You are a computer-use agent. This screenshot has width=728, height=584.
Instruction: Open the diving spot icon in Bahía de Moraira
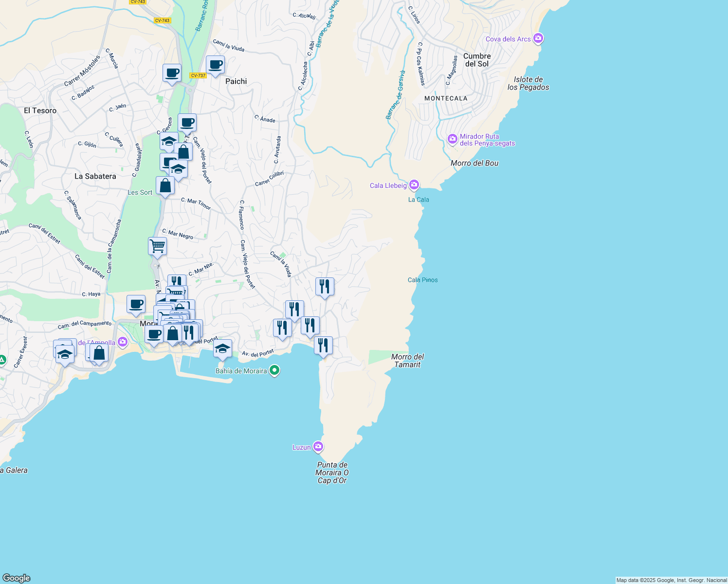tap(274, 370)
